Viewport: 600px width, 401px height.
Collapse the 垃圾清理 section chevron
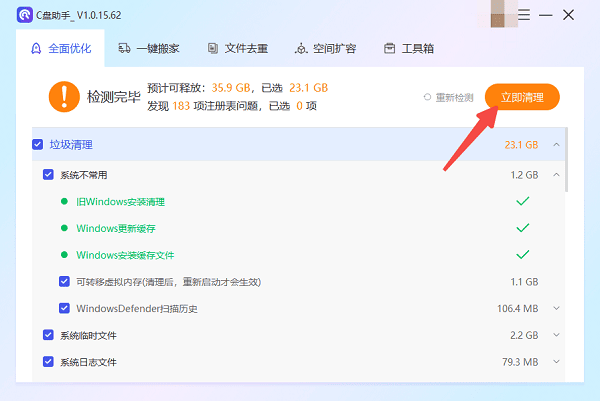(x=556, y=145)
